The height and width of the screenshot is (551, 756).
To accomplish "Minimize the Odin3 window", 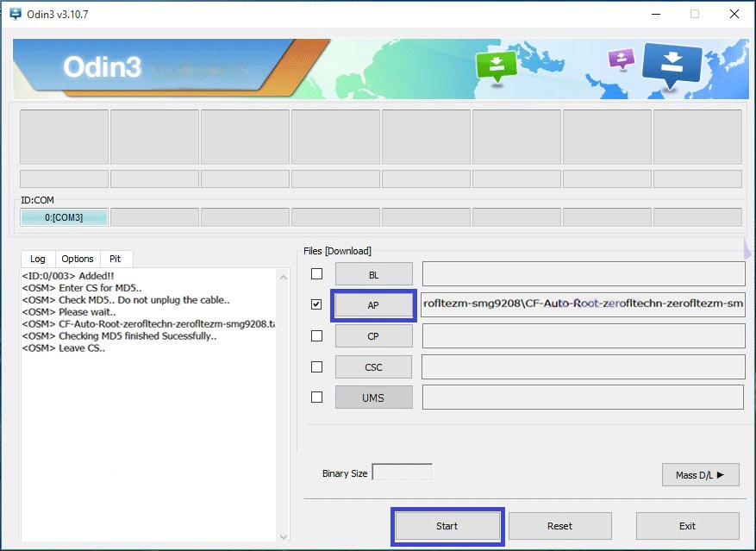I will click(656, 14).
